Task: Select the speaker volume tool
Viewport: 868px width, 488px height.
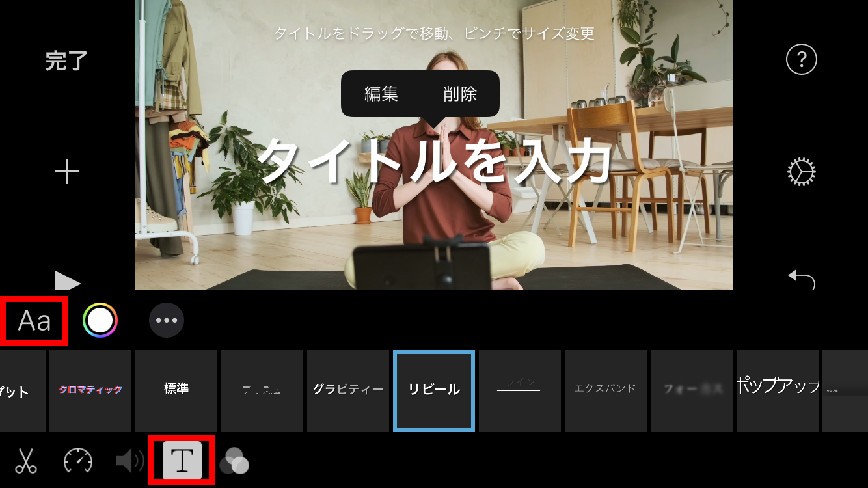Action: coord(130,461)
